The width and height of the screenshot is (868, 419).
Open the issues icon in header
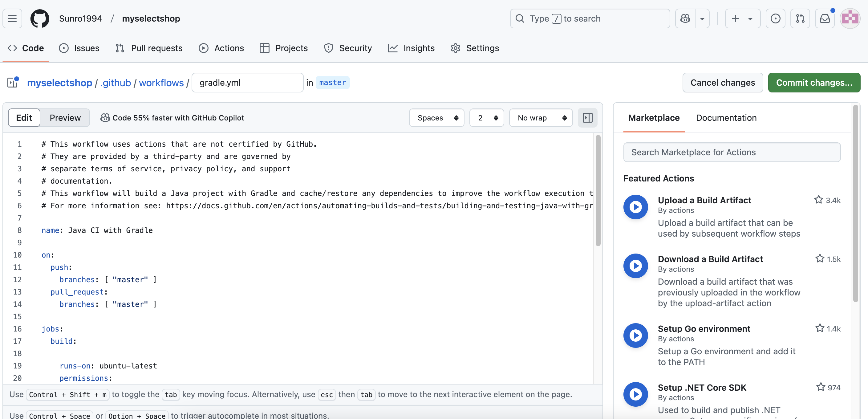[775, 18]
